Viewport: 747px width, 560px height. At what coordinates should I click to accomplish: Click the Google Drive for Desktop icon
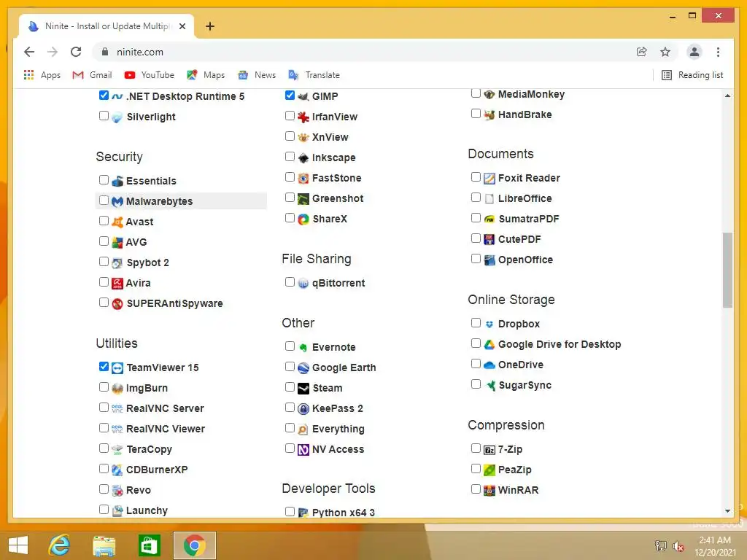(x=489, y=345)
